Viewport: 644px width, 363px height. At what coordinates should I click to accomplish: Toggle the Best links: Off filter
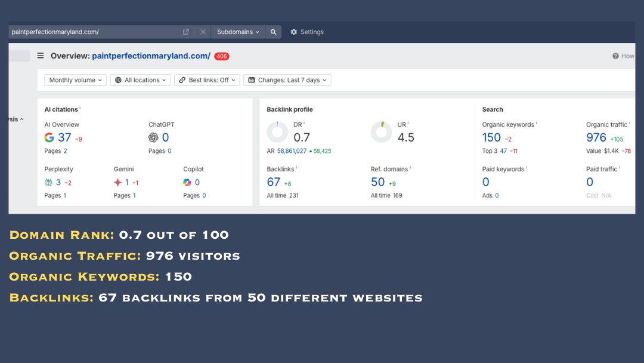(207, 80)
